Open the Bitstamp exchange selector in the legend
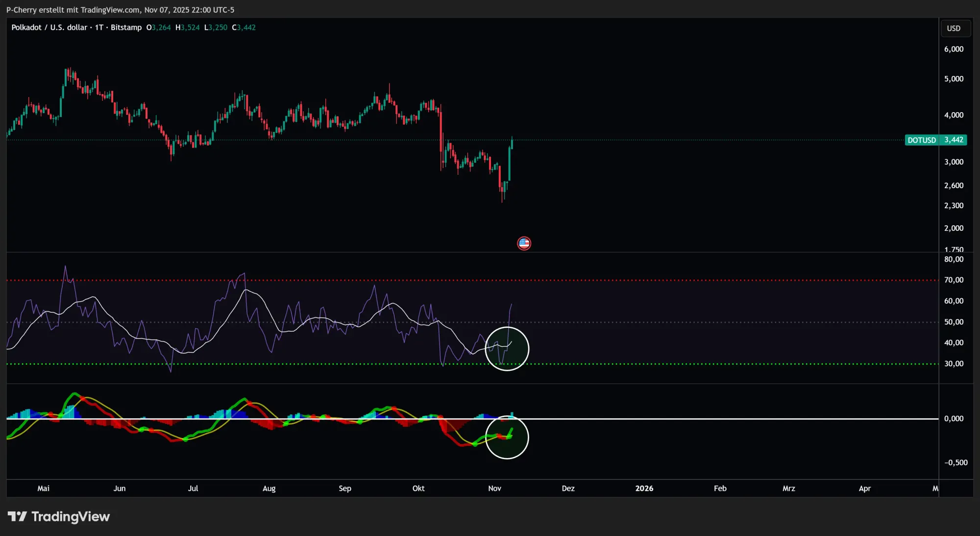 125,27
